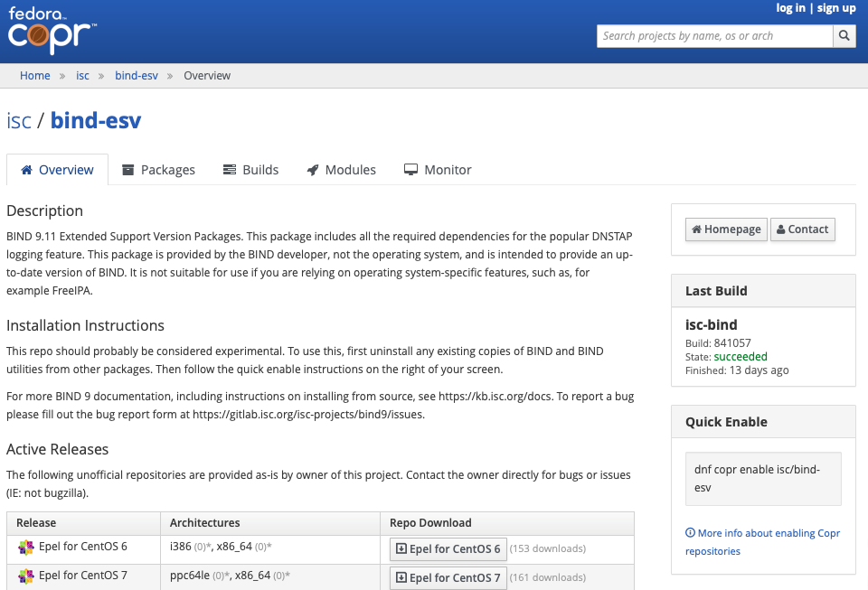Click the rocket icon on Modules tab
The width and height of the screenshot is (868, 590).
point(313,170)
